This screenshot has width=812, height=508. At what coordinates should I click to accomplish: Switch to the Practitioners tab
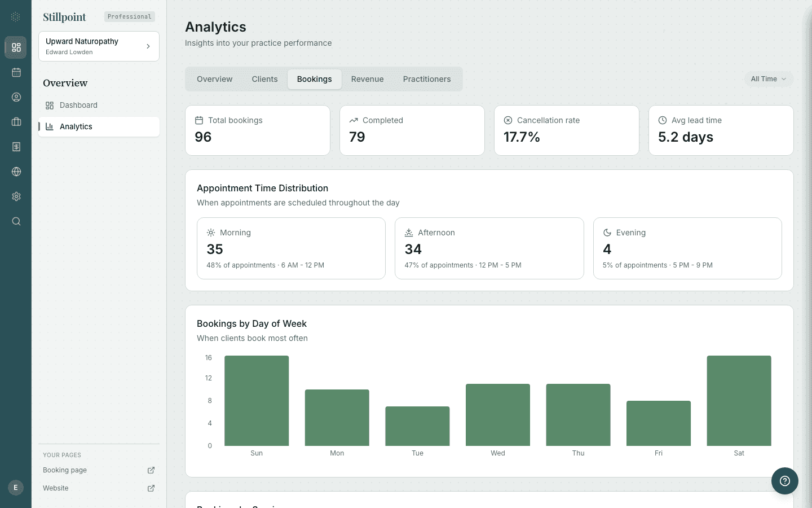pos(427,79)
